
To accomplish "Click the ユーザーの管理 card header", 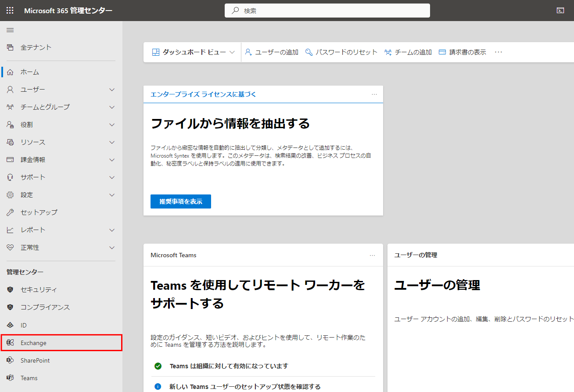I will 416,255.
